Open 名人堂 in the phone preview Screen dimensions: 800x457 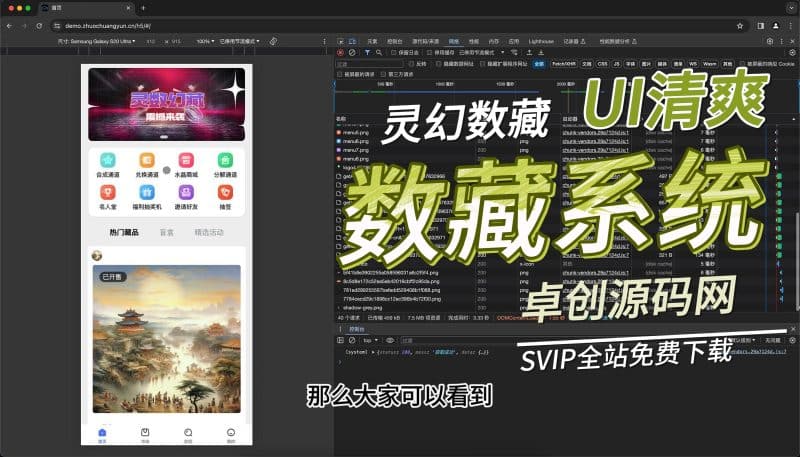pos(108,197)
